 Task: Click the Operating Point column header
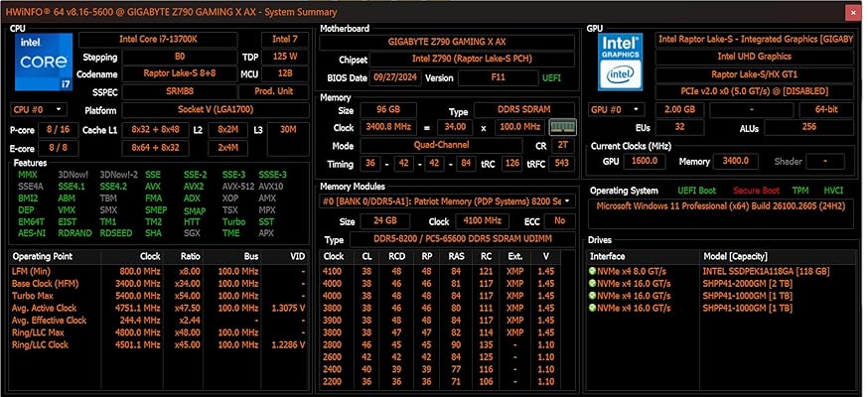tap(42, 255)
